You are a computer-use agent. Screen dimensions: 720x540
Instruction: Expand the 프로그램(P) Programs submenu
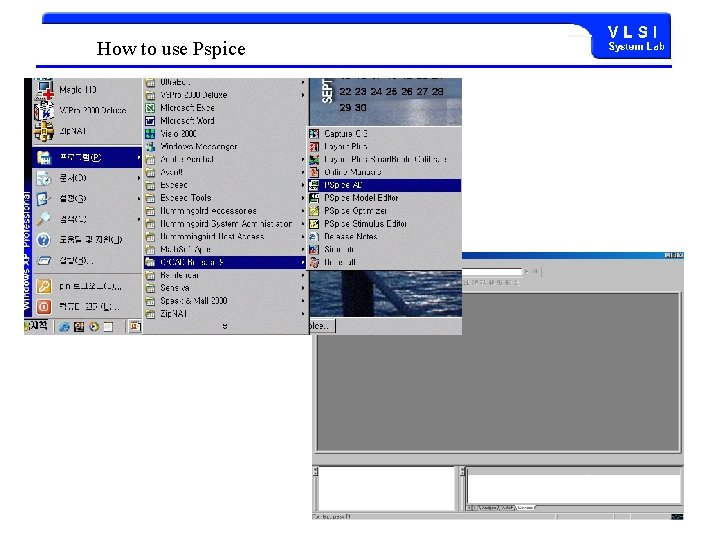[x=87, y=158]
